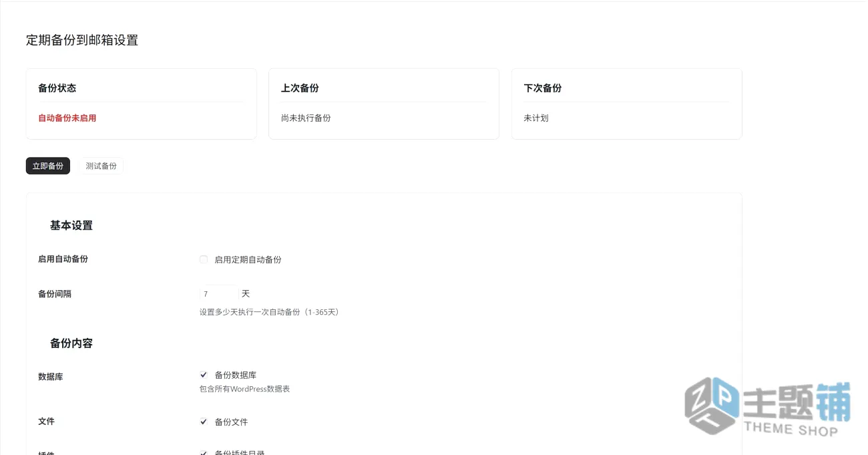Screen dimensions: 868x455
Task: Click the 文件 row label
Action: coord(47,422)
